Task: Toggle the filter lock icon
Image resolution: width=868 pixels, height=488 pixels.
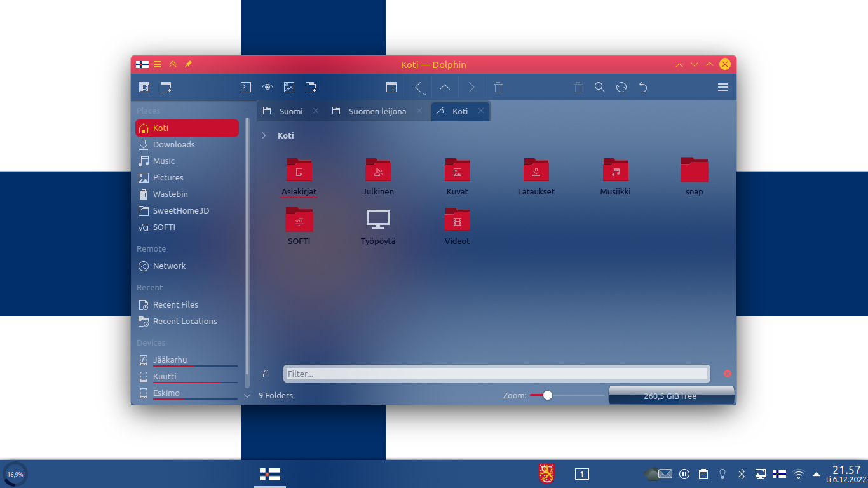Action: [x=266, y=374]
